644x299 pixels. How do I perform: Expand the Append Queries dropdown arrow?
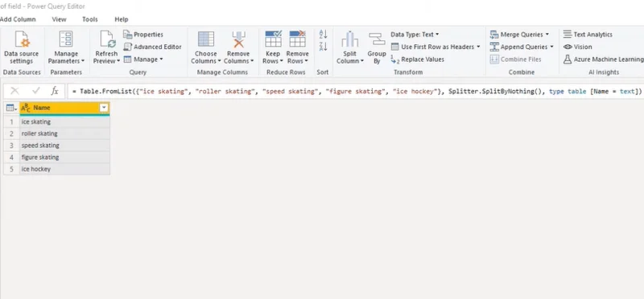click(551, 47)
